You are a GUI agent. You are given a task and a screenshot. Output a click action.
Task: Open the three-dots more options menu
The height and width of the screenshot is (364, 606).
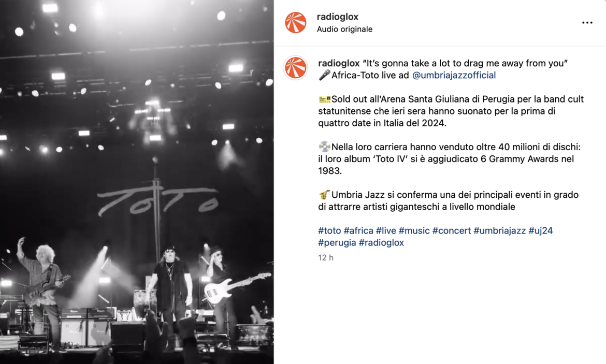pyautogui.click(x=587, y=23)
